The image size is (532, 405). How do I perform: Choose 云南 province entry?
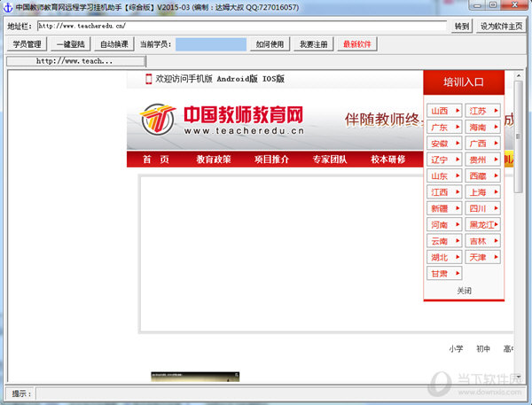pyautogui.click(x=444, y=241)
